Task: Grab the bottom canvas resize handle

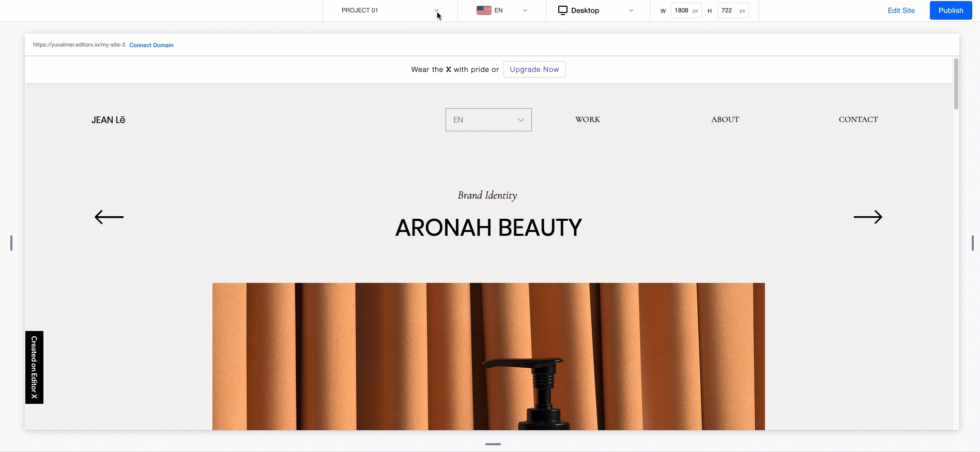Action: [x=493, y=444]
